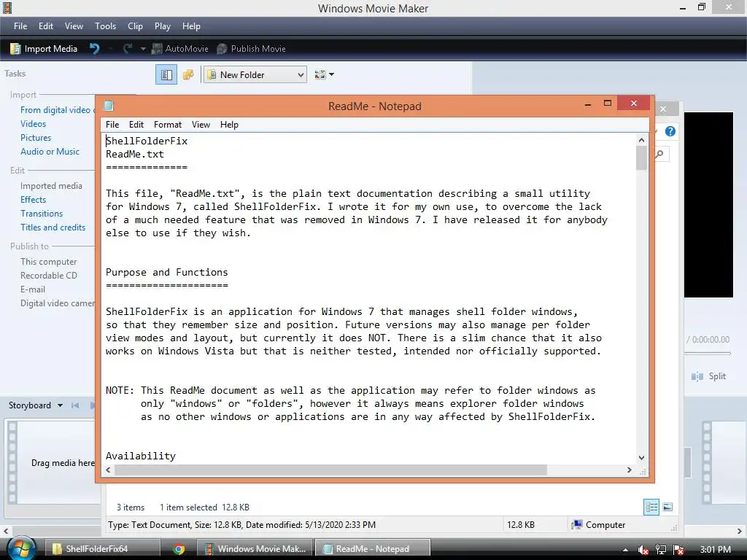Open the Redo history dropdown arrow
This screenshot has height=560, width=747.
143,49
